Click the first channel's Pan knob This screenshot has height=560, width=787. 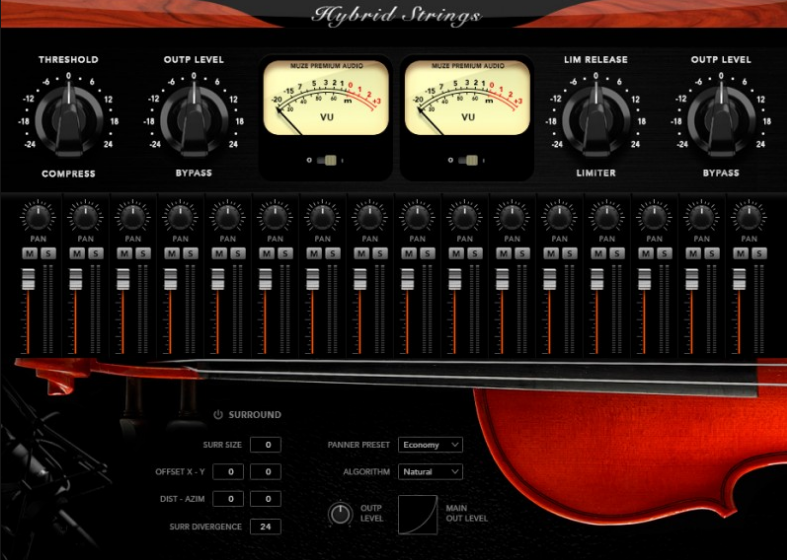click(x=38, y=215)
